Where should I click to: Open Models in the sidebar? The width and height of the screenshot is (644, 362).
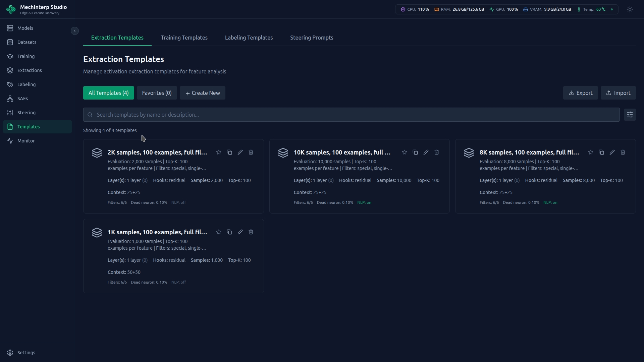[x=37, y=28]
